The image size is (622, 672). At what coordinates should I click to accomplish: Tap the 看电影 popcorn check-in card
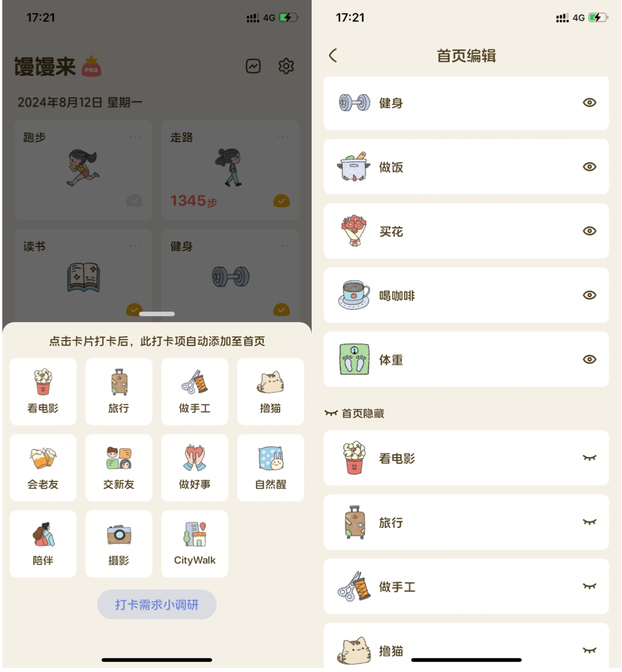tap(43, 391)
